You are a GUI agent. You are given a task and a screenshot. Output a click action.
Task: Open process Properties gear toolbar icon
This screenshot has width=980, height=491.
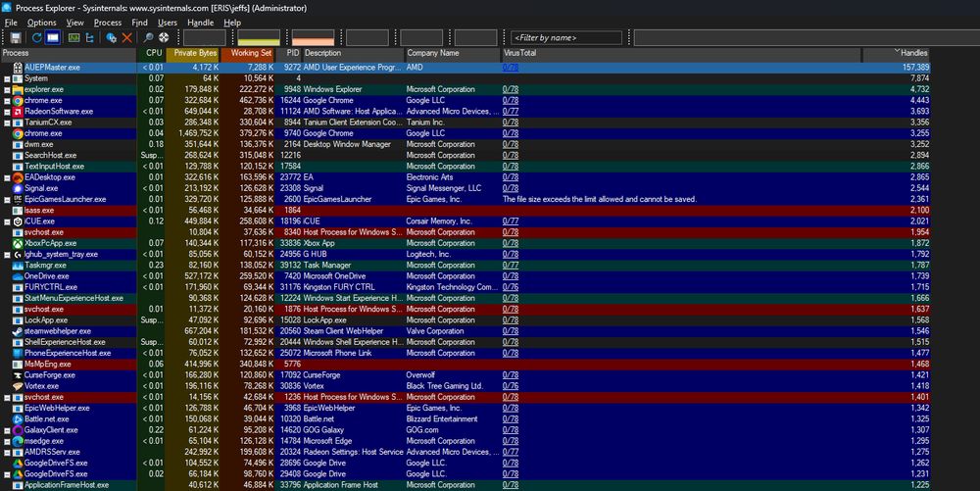coord(112,38)
